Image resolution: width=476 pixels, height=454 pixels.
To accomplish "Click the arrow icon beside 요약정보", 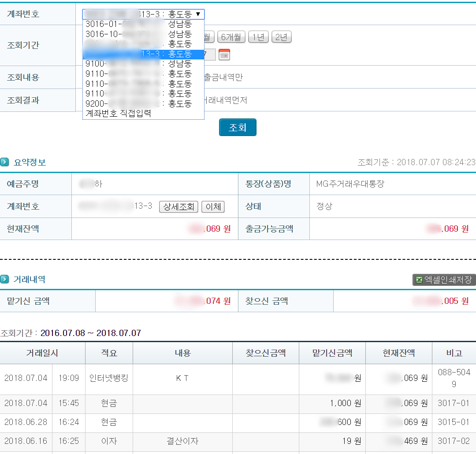I will coord(4,162).
